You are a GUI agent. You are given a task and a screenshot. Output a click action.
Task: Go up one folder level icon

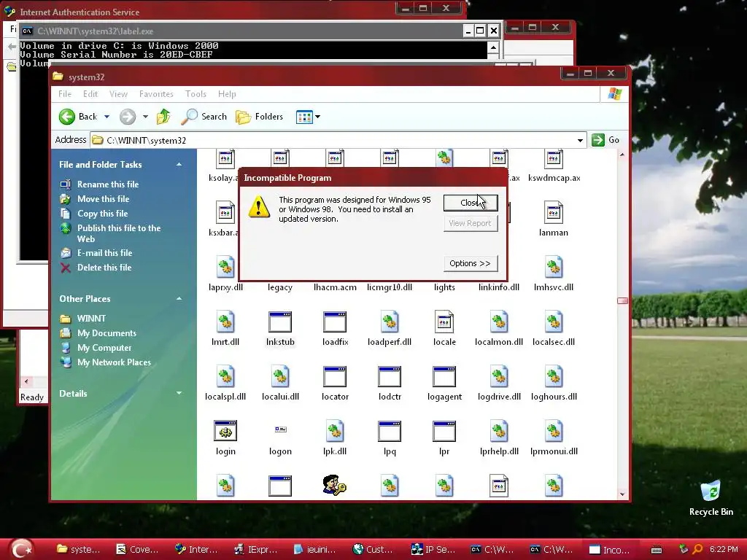tap(163, 117)
